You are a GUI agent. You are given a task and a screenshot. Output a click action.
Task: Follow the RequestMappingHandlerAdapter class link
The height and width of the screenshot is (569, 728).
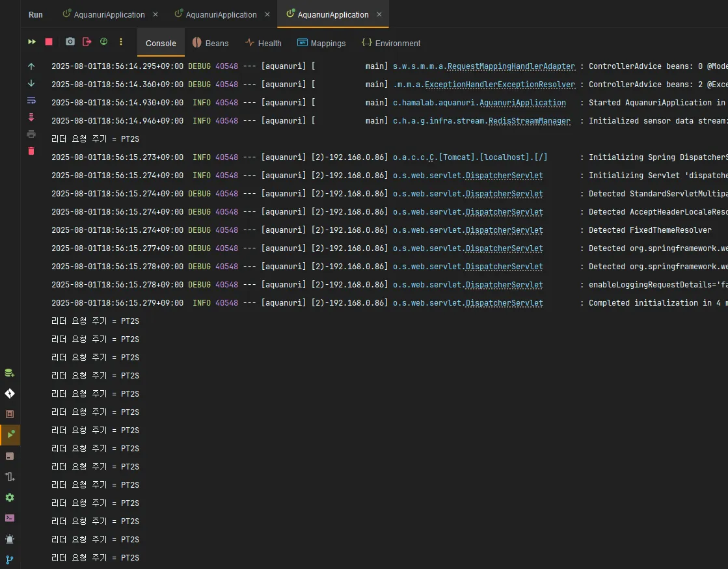tap(511, 66)
